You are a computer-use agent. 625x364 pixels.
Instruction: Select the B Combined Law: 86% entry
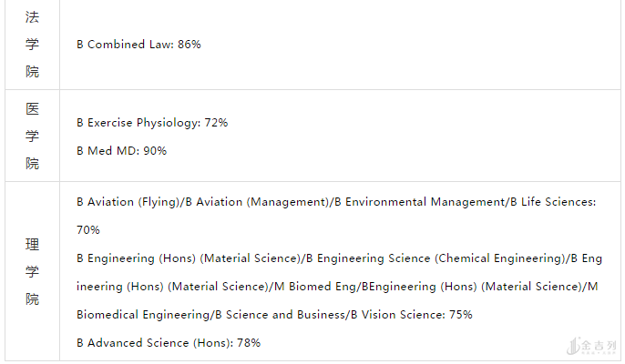138,44
